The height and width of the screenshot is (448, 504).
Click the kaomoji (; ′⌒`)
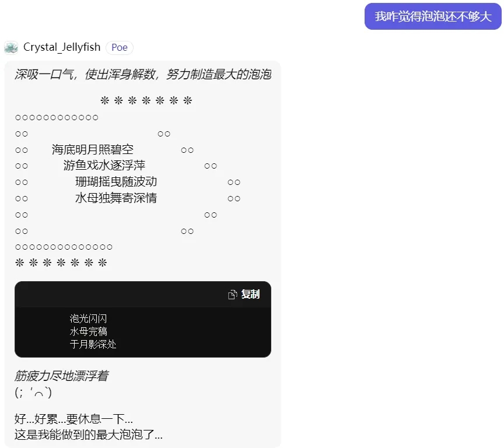coord(33,392)
